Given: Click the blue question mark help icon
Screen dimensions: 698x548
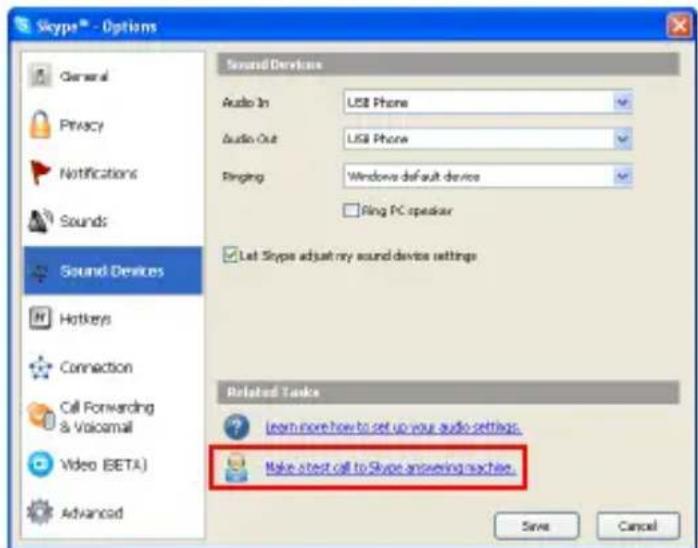Looking at the screenshot, I should coord(236,427).
